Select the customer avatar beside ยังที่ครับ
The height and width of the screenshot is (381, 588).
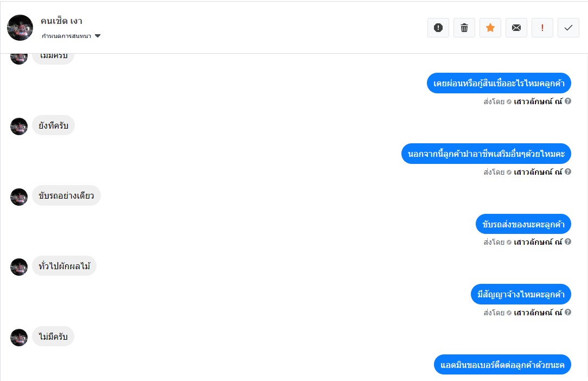pos(19,126)
